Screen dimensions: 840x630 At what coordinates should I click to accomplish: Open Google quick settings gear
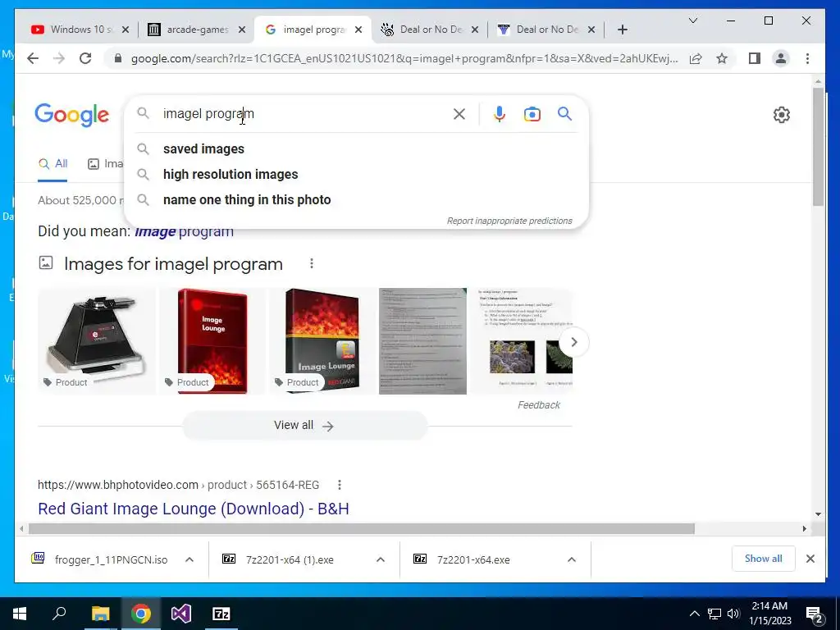[782, 114]
